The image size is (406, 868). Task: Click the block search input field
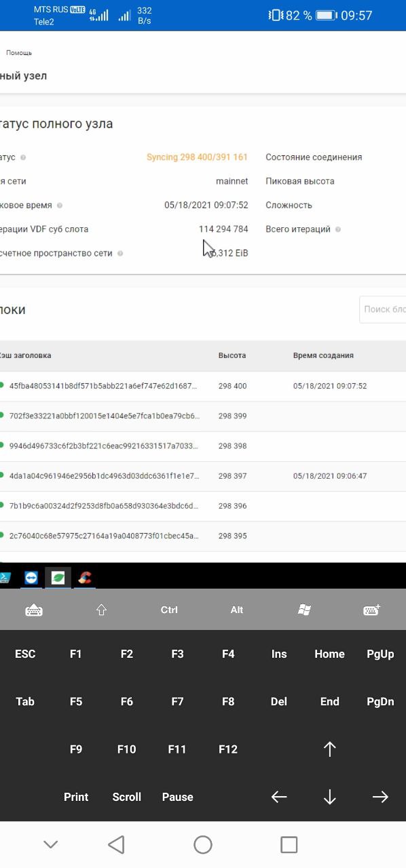click(383, 309)
